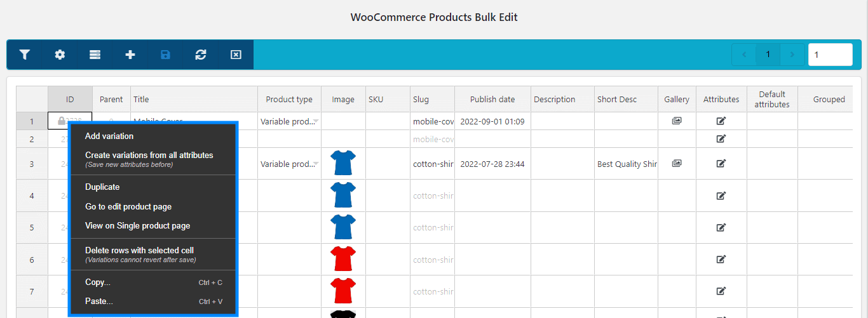Go to next page arrow
Image resolution: width=868 pixels, height=318 pixels.
click(792, 55)
